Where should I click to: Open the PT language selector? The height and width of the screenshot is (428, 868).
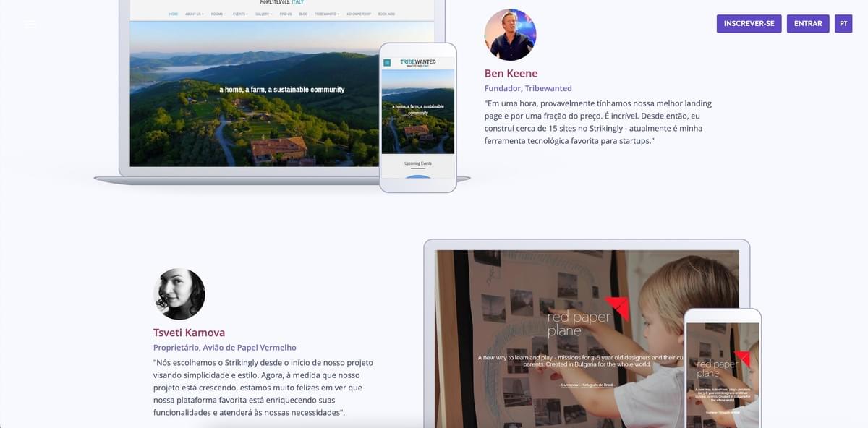pos(843,23)
